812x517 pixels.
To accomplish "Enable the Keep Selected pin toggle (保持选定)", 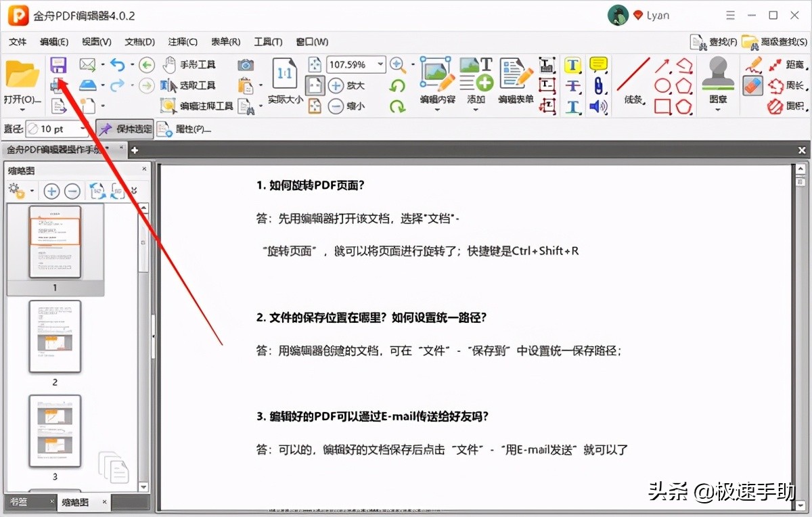I will 124,129.
